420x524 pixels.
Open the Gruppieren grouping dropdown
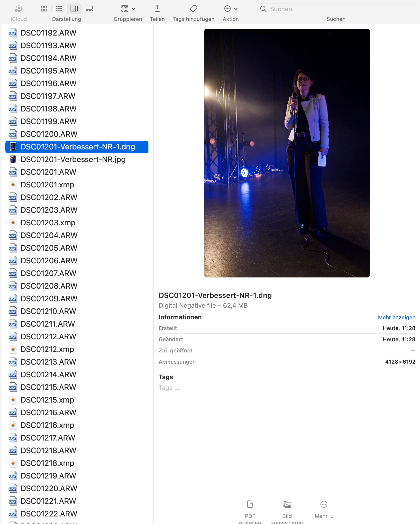(128, 9)
